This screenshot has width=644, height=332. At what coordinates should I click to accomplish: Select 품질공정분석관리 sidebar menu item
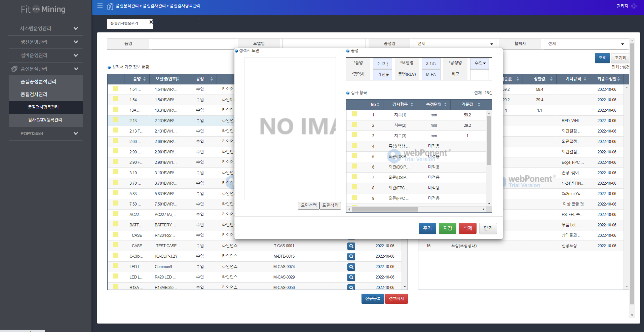38,82
